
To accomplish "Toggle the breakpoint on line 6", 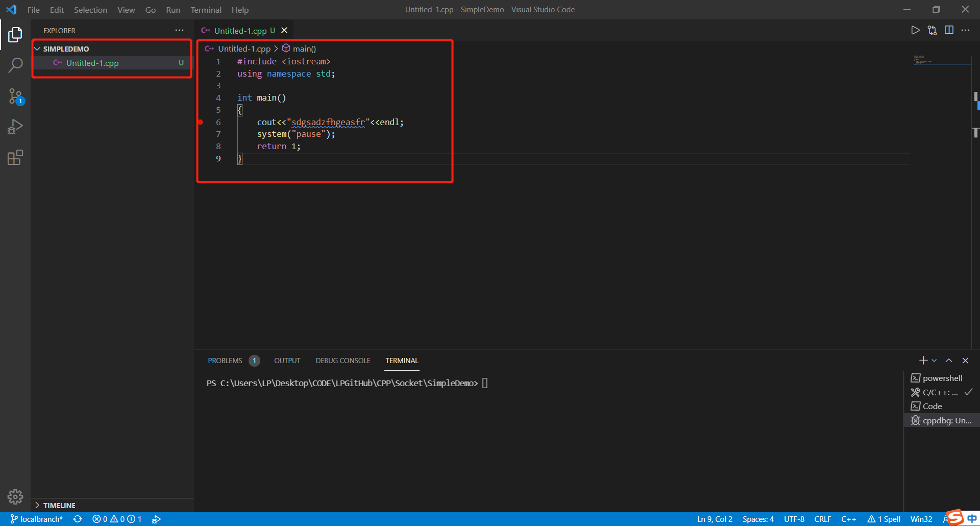I will pyautogui.click(x=201, y=122).
